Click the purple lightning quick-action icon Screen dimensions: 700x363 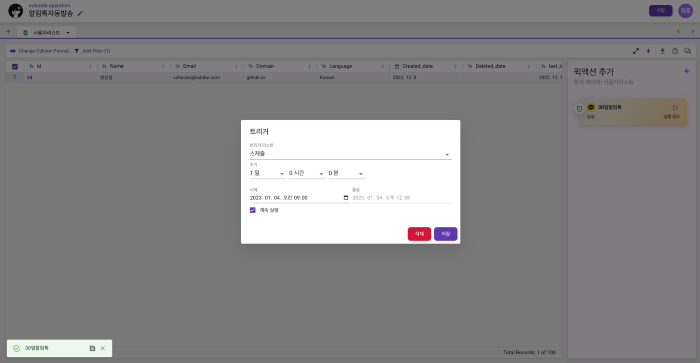pyautogui.click(x=649, y=51)
